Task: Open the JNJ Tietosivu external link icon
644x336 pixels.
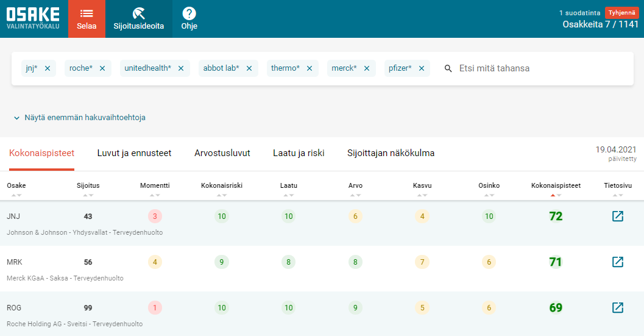Action: coord(617,216)
